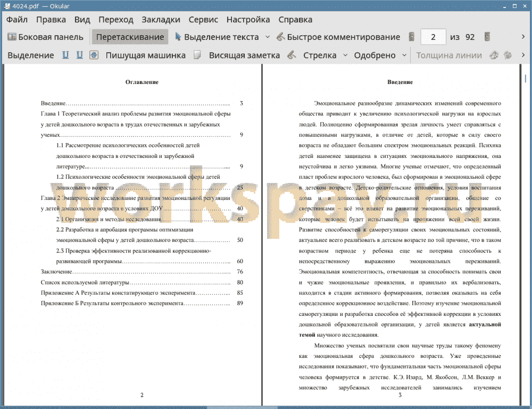
Task: Minimize the Okular window
Action: (x=504, y=6)
